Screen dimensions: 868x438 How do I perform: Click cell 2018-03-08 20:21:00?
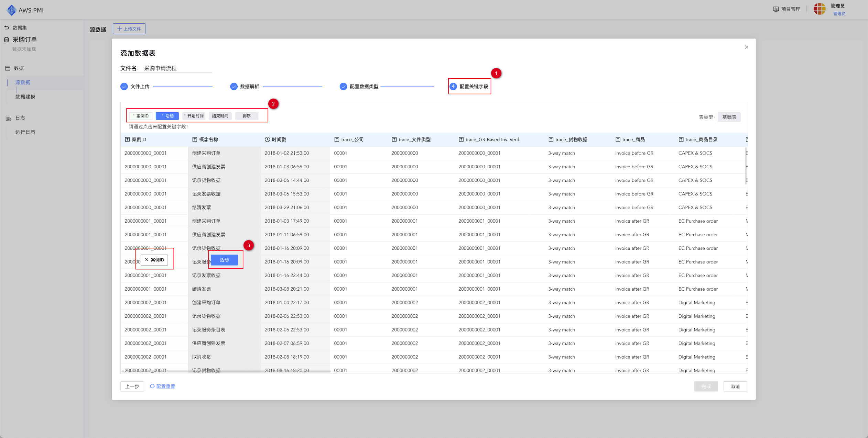(287, 289)
